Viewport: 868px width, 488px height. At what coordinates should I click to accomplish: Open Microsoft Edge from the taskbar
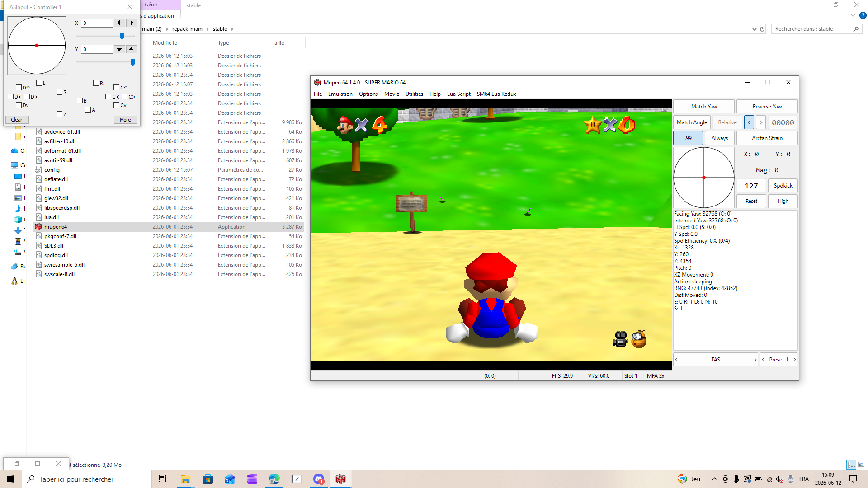tap(274, 479)
